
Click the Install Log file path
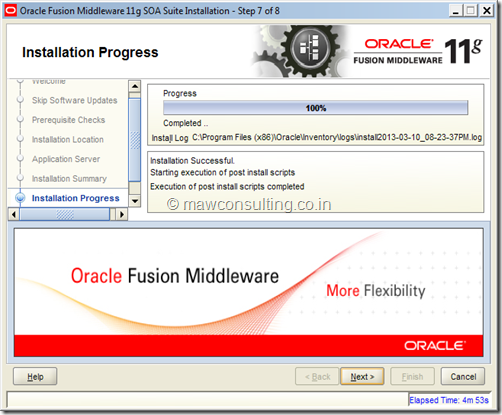pos(337,137)
